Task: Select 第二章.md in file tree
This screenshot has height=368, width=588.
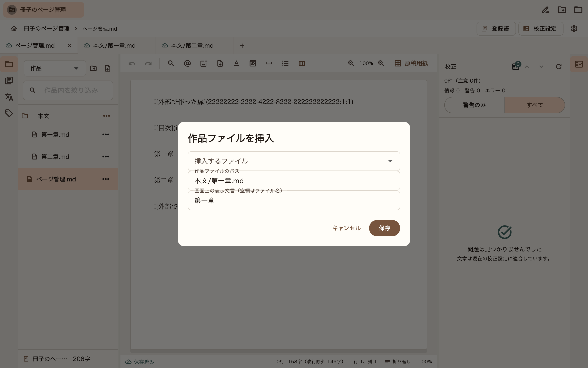Action: coord(68,156)
